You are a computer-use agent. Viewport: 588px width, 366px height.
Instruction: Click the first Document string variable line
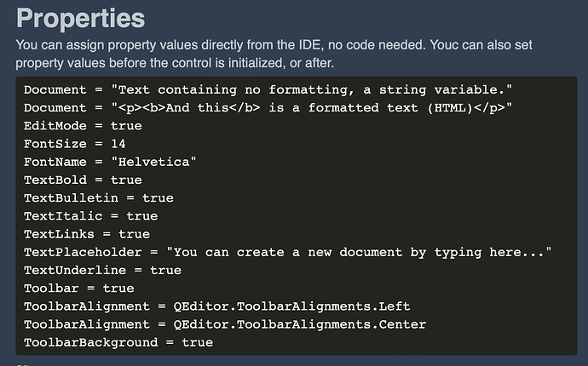268,90
